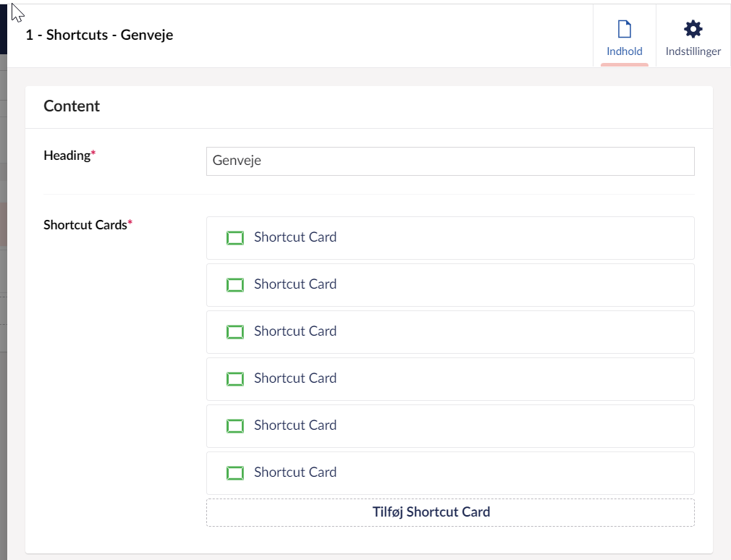The height and width of the screenshot is (560, 731).
Task: Open the third Shortcut Card label text
Action: (295, 331)
